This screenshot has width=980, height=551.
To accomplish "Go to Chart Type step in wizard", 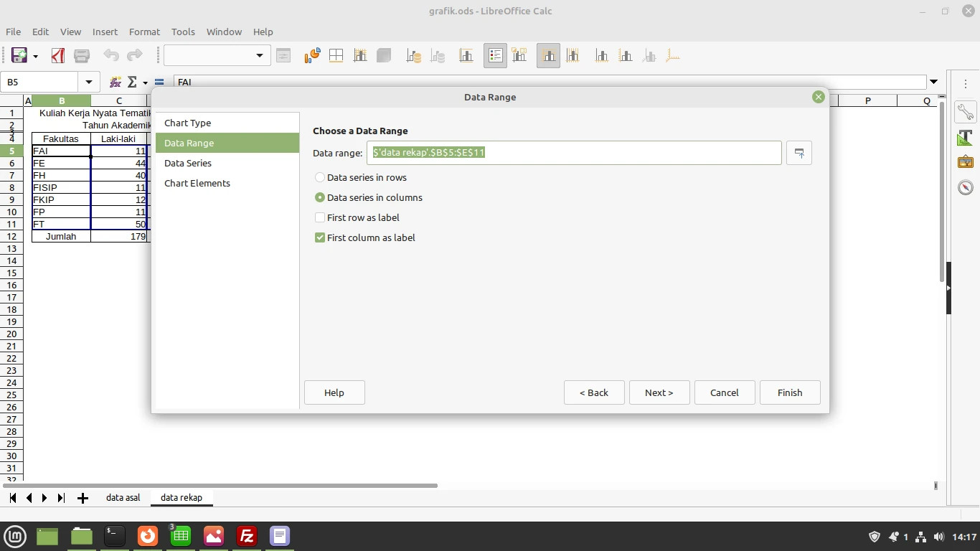I will point(227,123).
